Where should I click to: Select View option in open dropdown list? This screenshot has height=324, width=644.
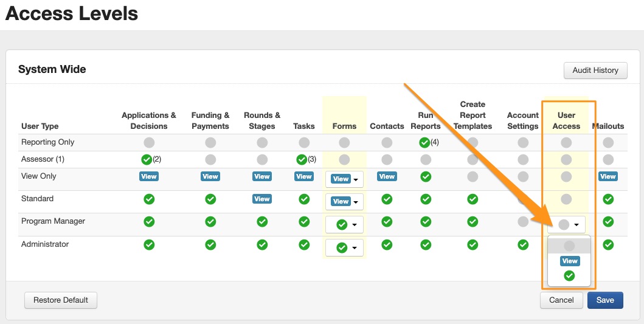pos(569,261)
